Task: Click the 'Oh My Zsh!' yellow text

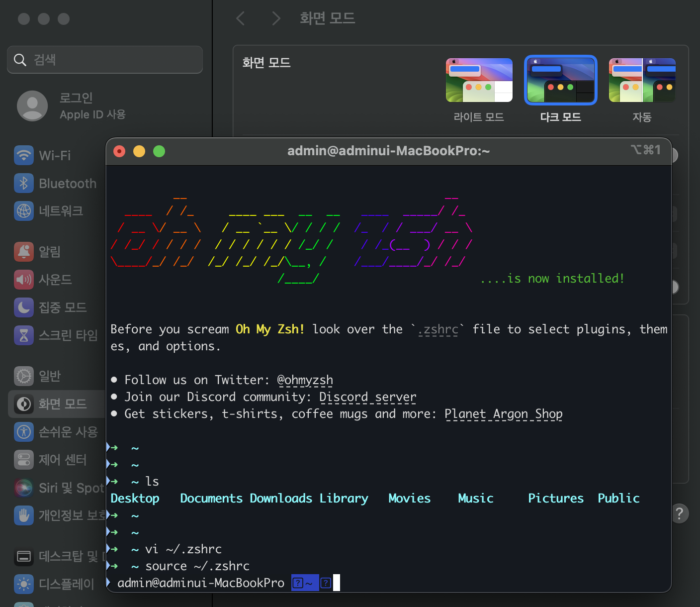Action: pos(270,329)
